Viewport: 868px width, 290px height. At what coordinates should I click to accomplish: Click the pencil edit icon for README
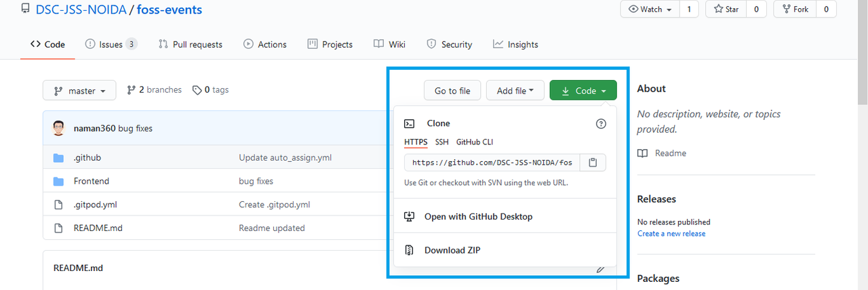click(x=600, y=269)
